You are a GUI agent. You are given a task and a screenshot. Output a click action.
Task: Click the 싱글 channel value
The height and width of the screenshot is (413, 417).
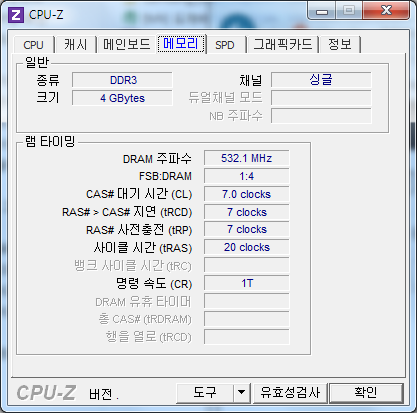click(x=321, y=80)
